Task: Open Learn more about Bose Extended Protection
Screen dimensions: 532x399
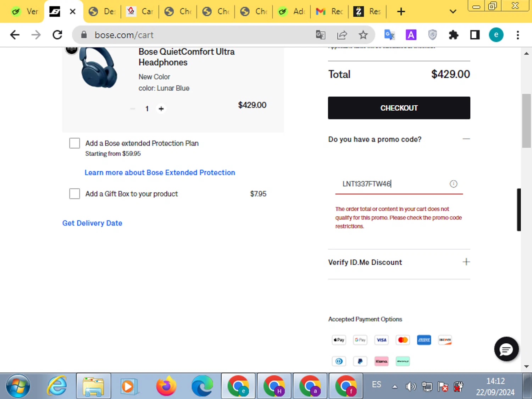Action: coord(160,172)
